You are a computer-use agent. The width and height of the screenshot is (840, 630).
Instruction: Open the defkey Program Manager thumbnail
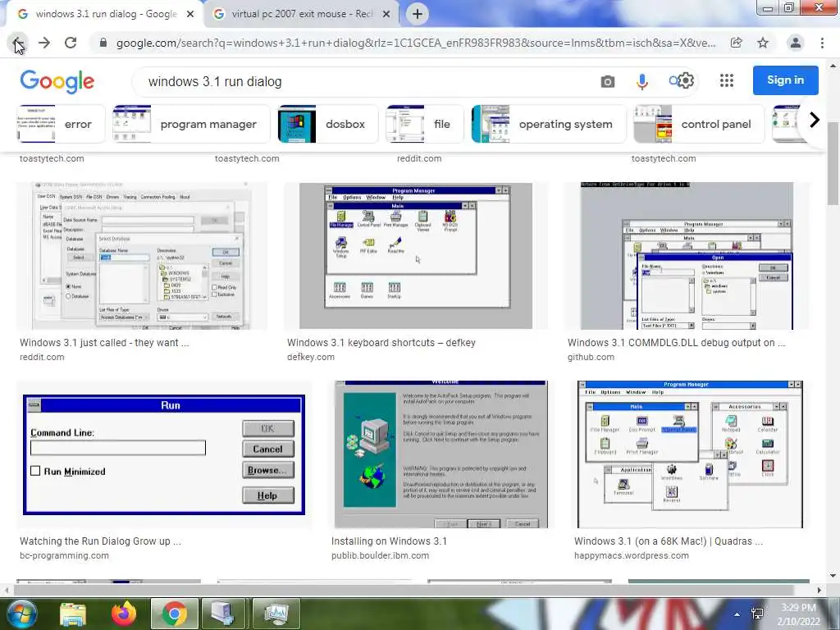pyautogui.click(x=416, y=256)
